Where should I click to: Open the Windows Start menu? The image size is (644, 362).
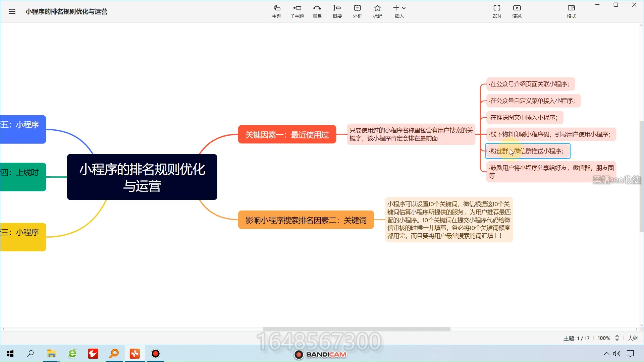[x=10, y=354]
